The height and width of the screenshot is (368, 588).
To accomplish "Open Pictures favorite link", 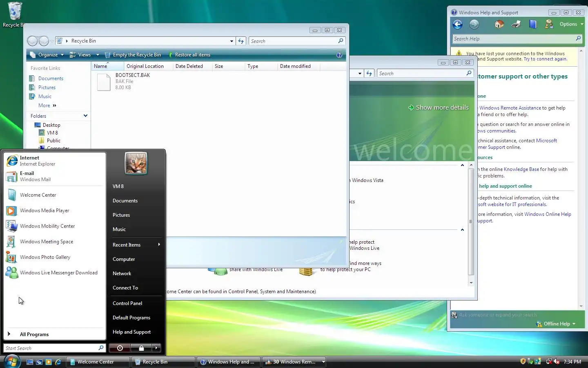I will (47, 88).
